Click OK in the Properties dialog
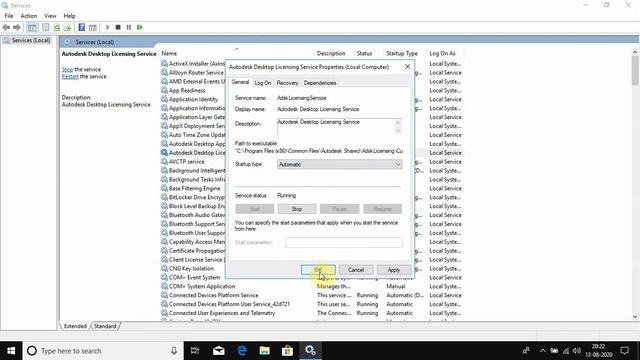The image size is (640, 360). [318, 270]
